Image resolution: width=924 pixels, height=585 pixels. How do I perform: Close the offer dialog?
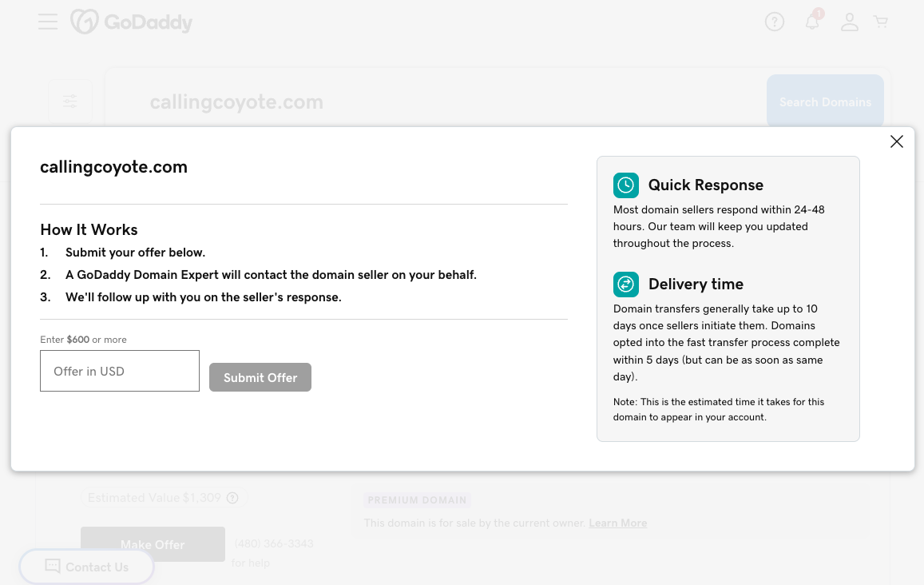(x=896, y=141)
